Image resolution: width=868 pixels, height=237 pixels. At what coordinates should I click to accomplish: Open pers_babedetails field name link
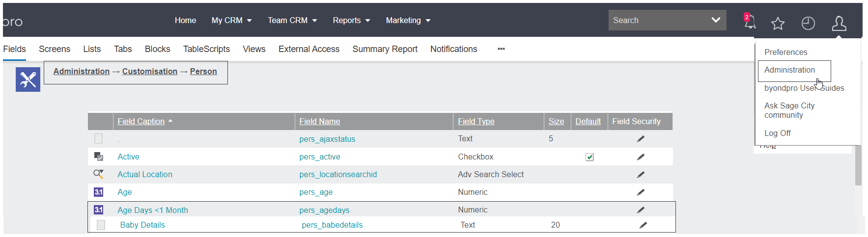point(332,225)
